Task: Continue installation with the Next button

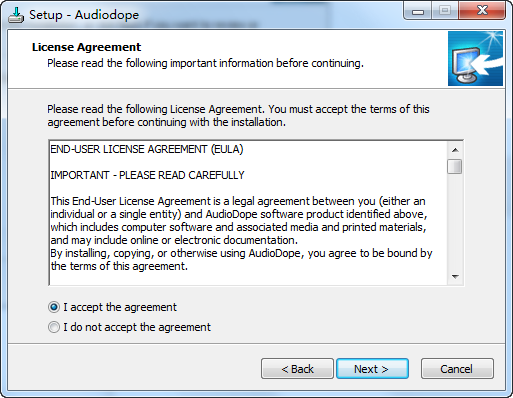Action: click(372, 369)
